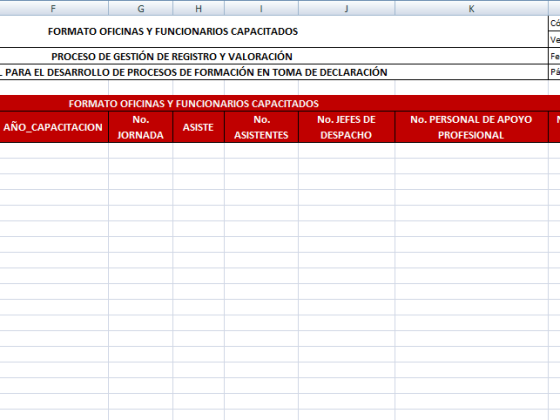Select column G header
560x420 pixels.
click(x=141, y=9)
